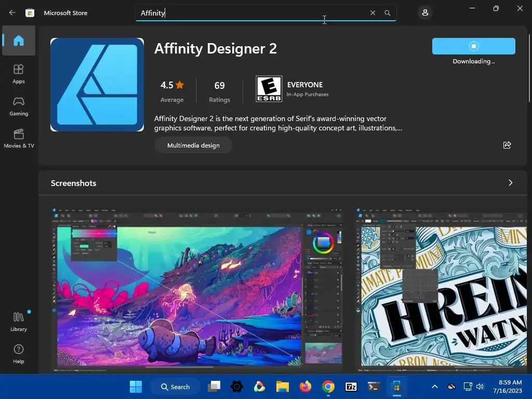
Task: Click the app description text
Action: coord(278,123)
